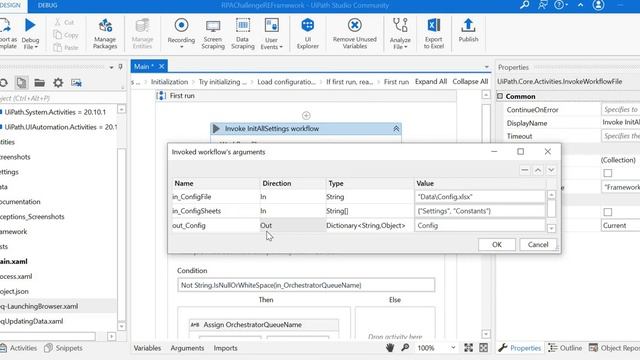This screenshot has width=640, height=360.
Task: Toggle the checkbox above the Current field
Action: (x=608, y=212)
